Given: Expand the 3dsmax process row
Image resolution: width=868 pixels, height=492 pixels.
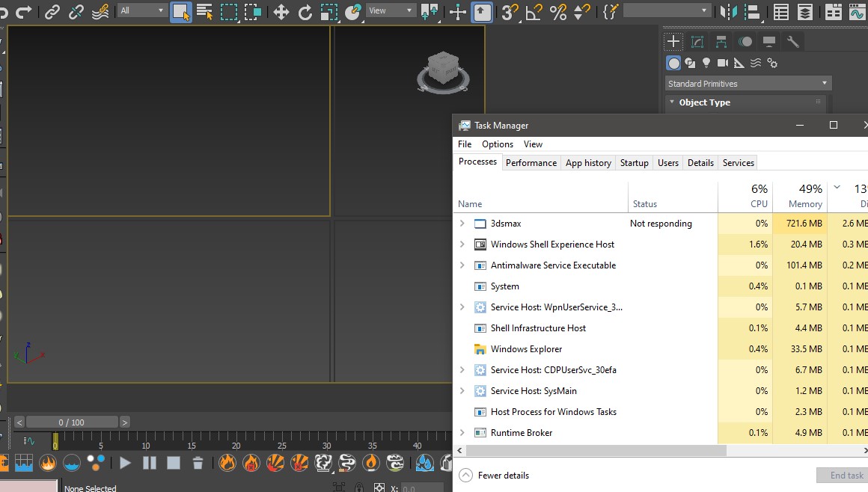Looking at the screenshot, I should click(x=462, y=224).
